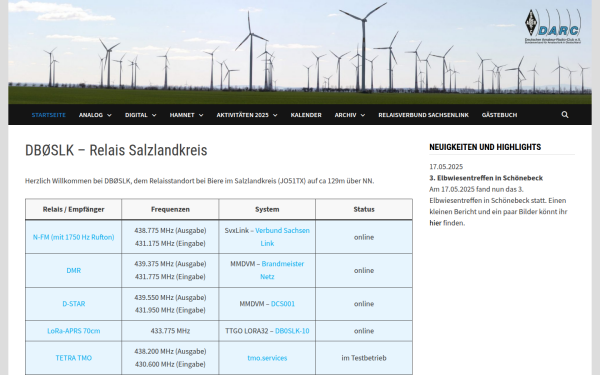This screenshot has width=600, height=375.
Task: Click the 'Relais / Empfänger' column header
Action: 73,209
